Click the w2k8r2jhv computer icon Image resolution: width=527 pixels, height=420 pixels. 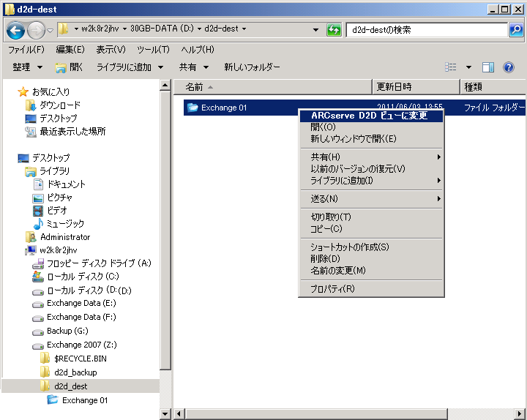click(x=31, y=250)
